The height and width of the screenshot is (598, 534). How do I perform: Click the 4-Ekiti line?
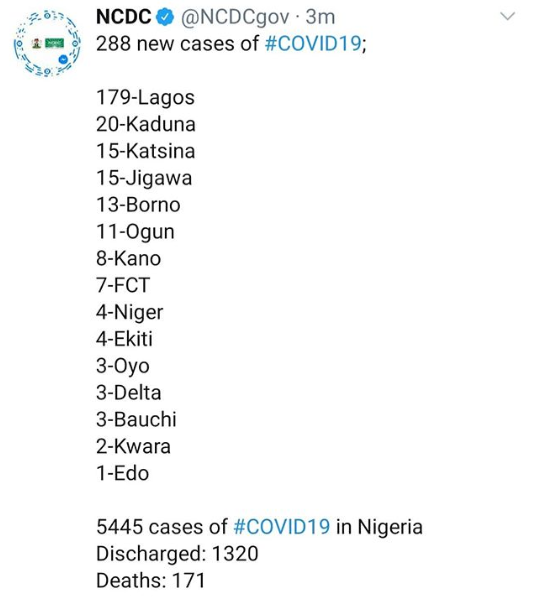pos(124,339)
